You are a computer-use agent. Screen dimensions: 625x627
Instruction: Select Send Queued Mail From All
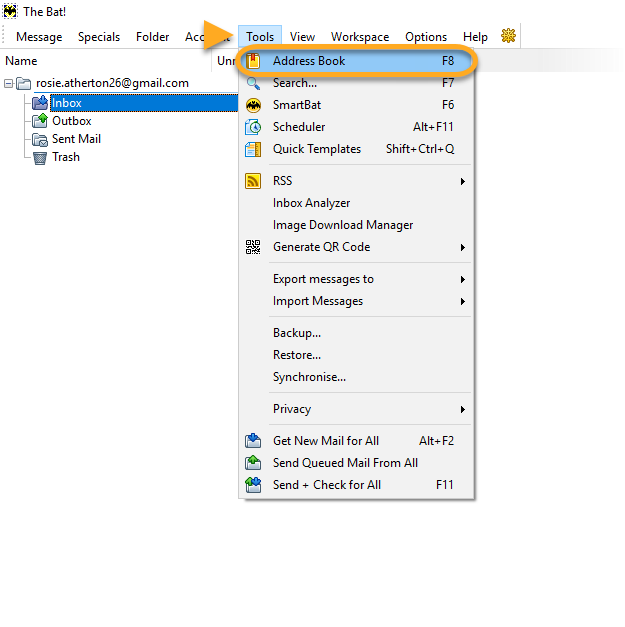[x=356, y=463]
